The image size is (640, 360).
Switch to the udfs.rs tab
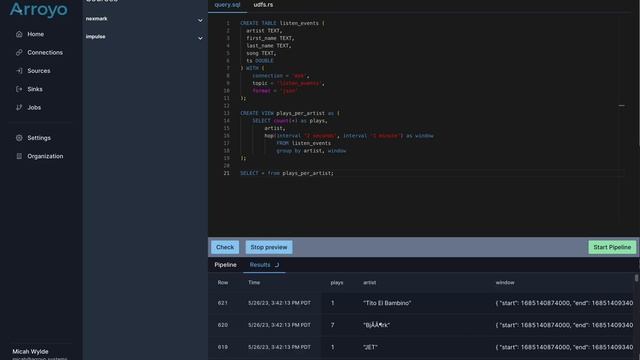(x=263, y=5)
